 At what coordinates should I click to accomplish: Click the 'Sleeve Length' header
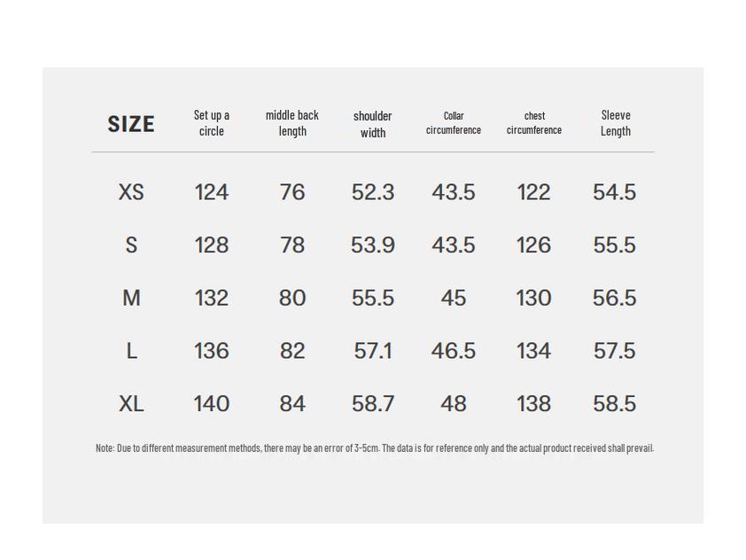point(616,123)
